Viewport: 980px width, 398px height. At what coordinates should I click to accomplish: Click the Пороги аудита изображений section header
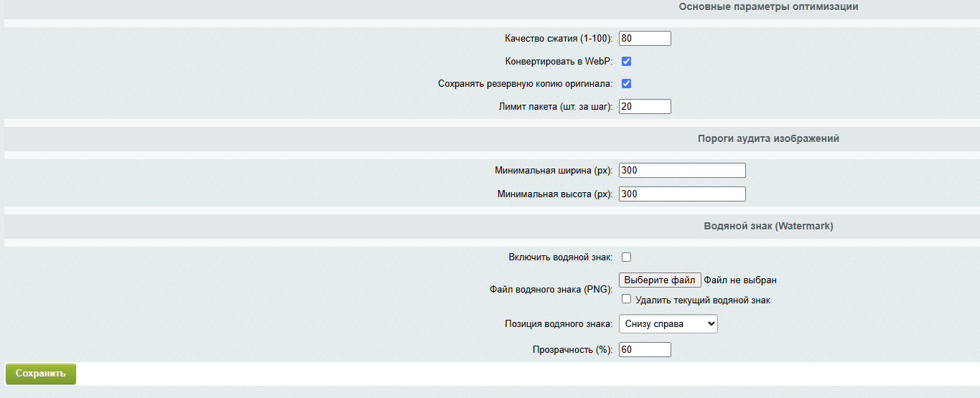pos(768,139)
